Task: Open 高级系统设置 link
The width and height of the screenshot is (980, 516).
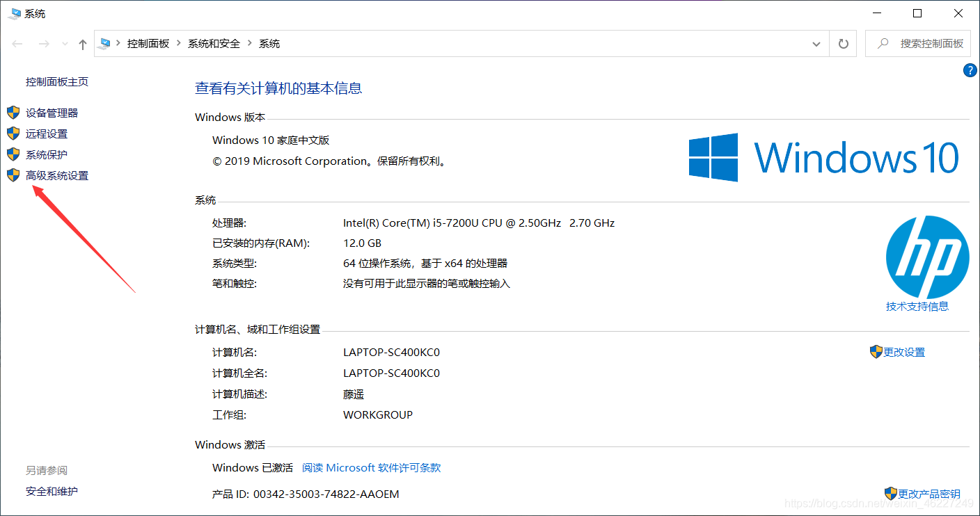Action: pyautogui.click(x=57, y=175)
